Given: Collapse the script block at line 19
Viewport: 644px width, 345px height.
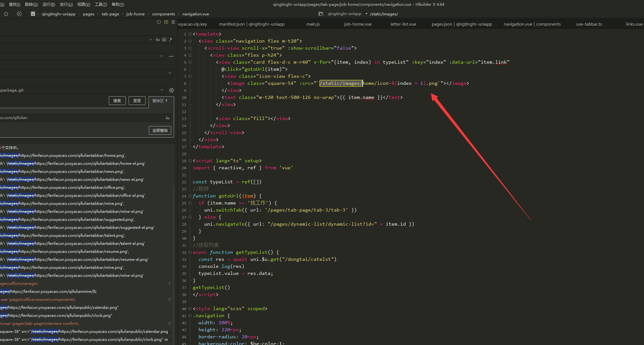Looking at the screenshot, I should click(x=190, y=161).
